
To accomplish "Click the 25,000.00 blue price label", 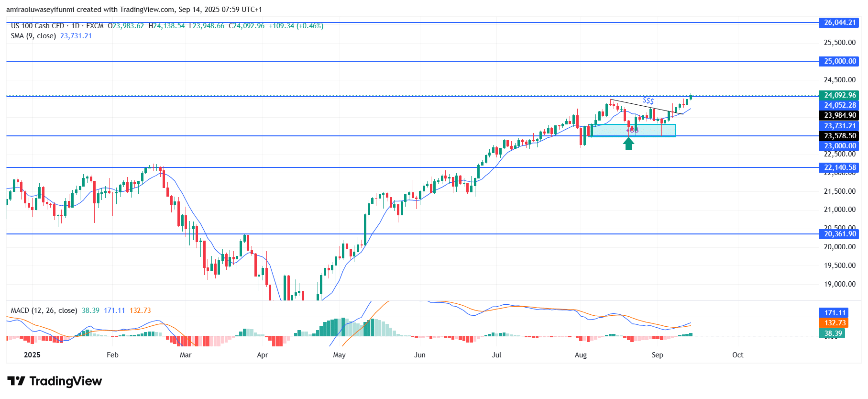I will (x=839, y=61).
